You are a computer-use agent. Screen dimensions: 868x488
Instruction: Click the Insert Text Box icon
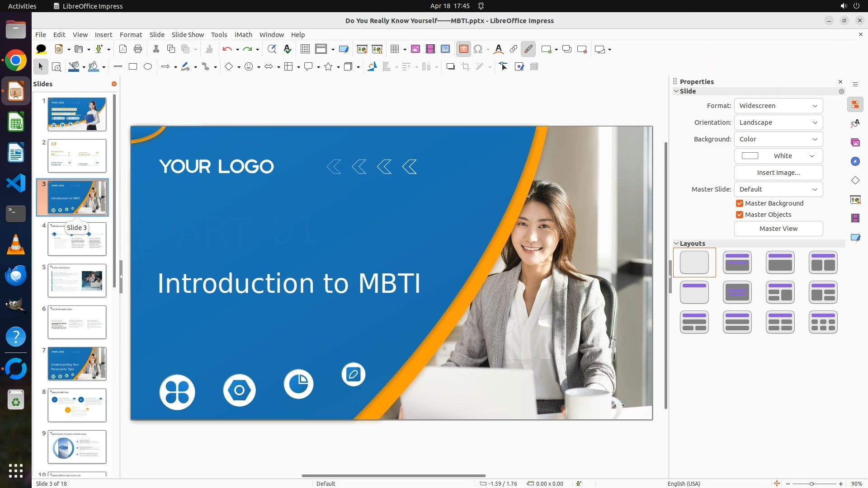(x=463, y=49)
